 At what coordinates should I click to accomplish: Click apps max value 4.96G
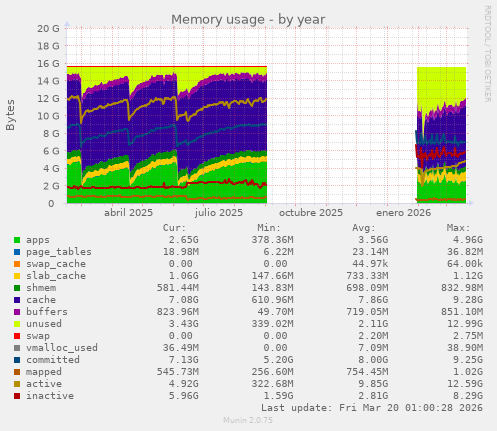468,240
